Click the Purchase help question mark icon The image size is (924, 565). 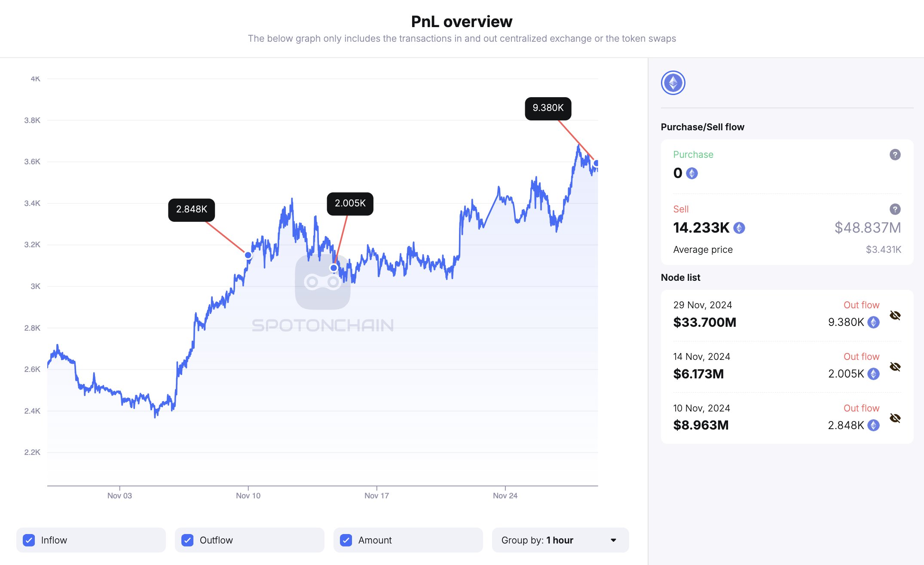895,155
